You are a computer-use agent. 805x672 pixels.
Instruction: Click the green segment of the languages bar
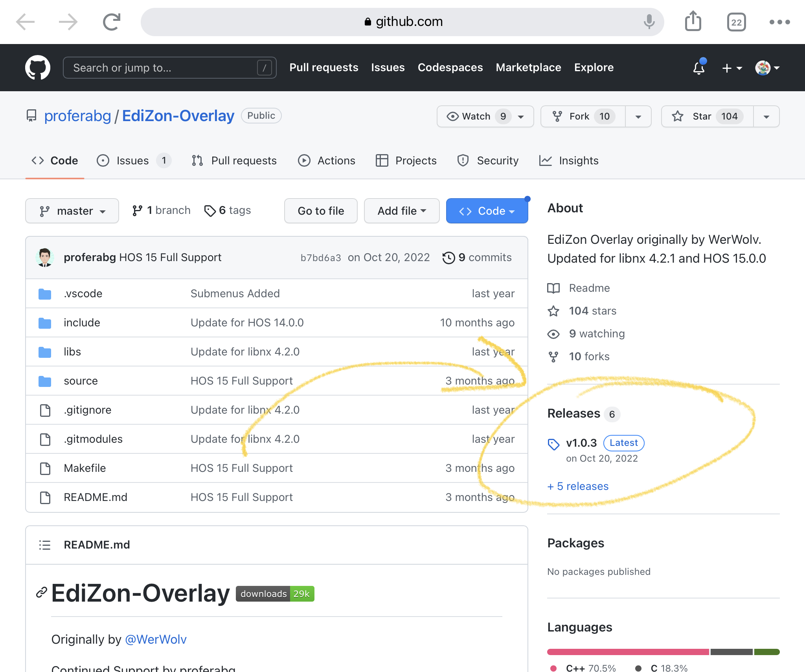tap(767, 652)
